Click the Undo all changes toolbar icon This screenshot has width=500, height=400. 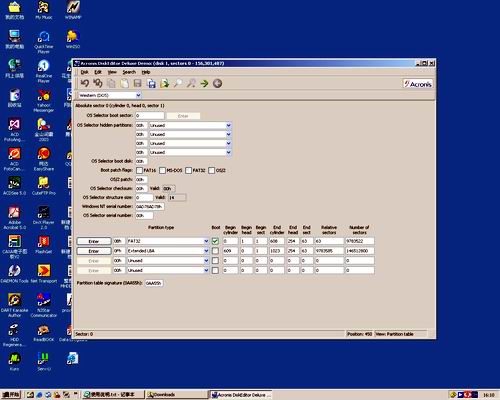tap(98, 83)
